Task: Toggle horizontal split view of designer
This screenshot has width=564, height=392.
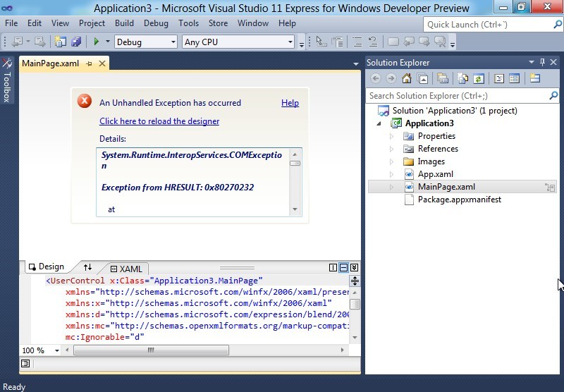Action: pos(343,267)
